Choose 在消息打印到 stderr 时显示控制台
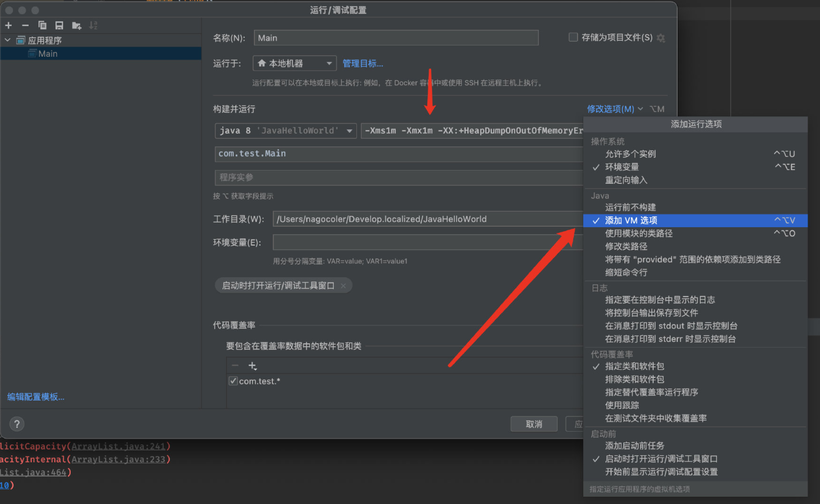Viewport: 820px width, 504px height. tap(695, 339)
